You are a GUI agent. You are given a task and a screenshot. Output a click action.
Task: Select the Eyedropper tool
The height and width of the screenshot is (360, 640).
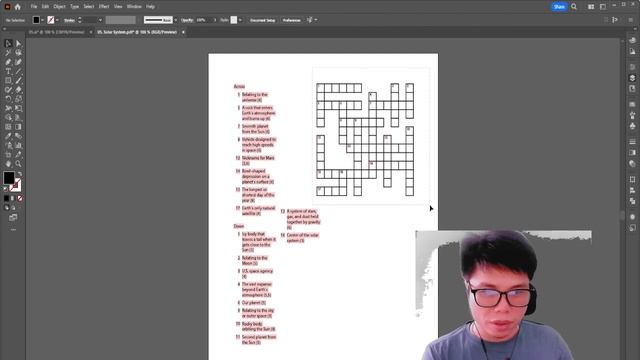coord(8,136)
